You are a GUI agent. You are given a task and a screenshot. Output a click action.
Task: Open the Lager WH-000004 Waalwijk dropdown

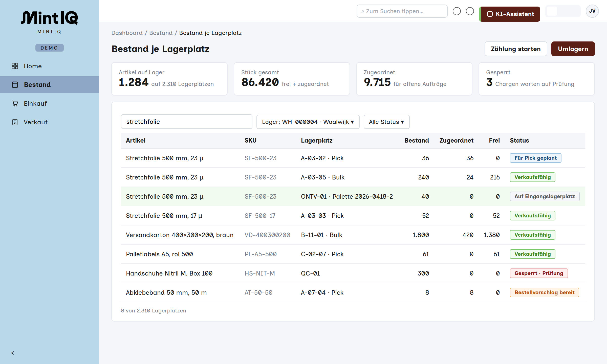coord(308,122)
